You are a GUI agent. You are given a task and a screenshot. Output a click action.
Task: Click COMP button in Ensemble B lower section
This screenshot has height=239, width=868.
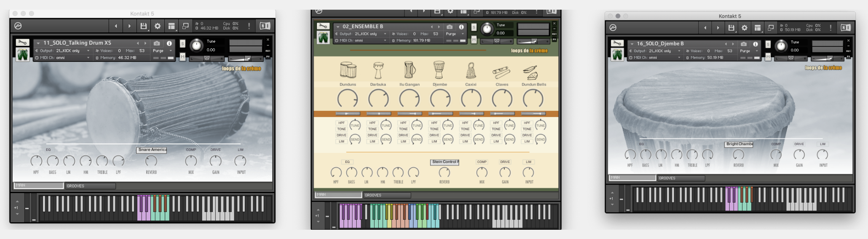pos(482,162)
